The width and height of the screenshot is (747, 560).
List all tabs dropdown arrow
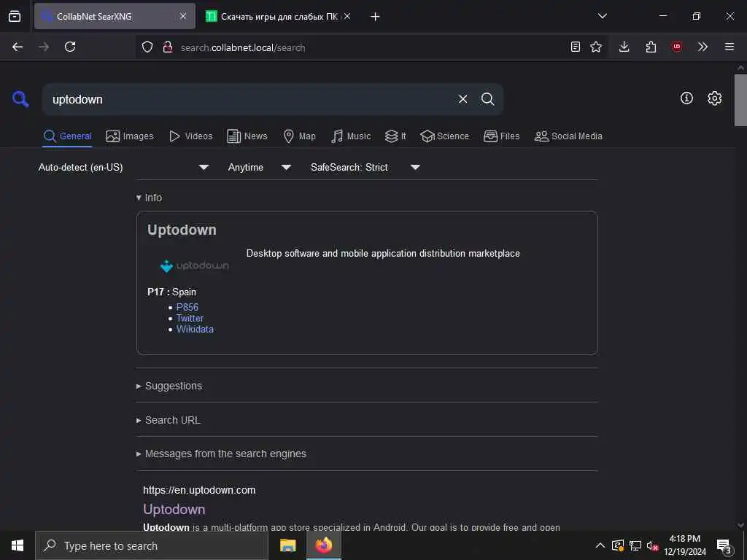point(602,16)
